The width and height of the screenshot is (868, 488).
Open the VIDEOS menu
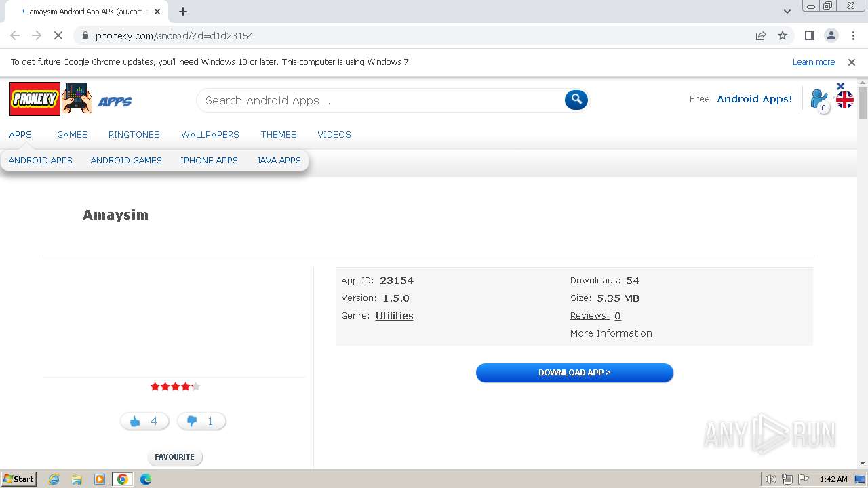pos(334,134)
